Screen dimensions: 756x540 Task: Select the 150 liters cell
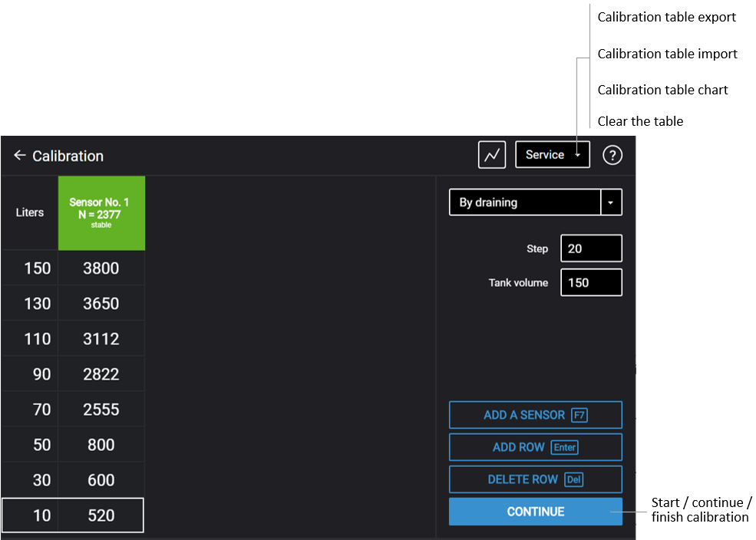tap(30, 268)
